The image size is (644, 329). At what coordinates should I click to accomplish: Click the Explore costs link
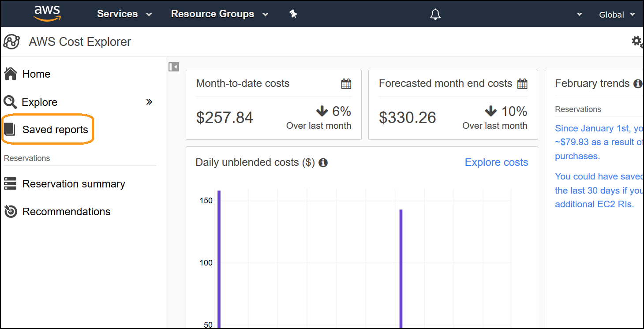tap(496, 162)
